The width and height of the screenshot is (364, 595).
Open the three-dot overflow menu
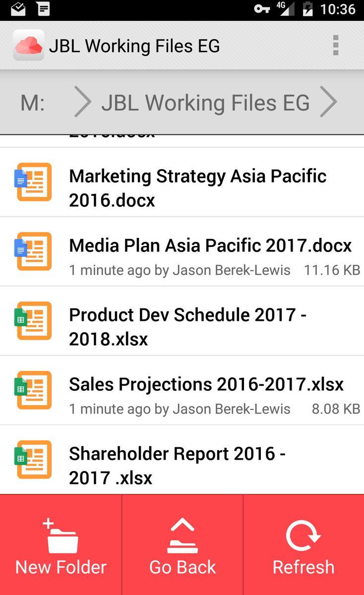(336, 46)
